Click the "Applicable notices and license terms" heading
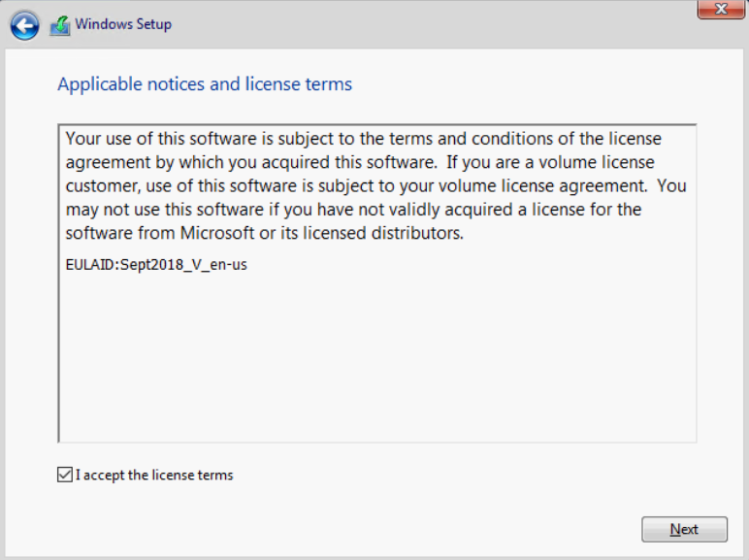 [205, 84]
